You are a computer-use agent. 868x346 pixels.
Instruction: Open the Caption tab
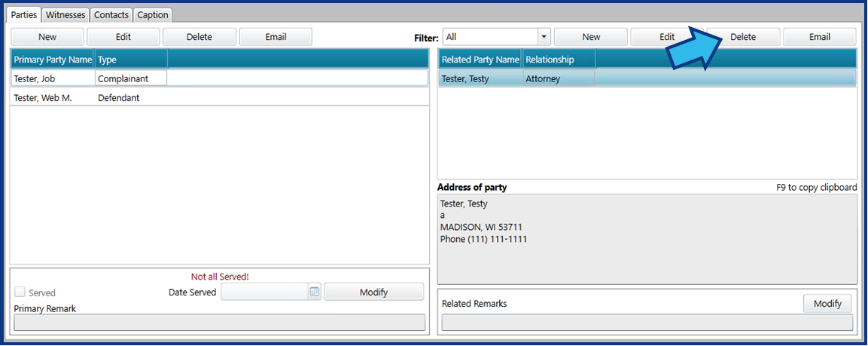pyautogui.click(x=153, y=15)
